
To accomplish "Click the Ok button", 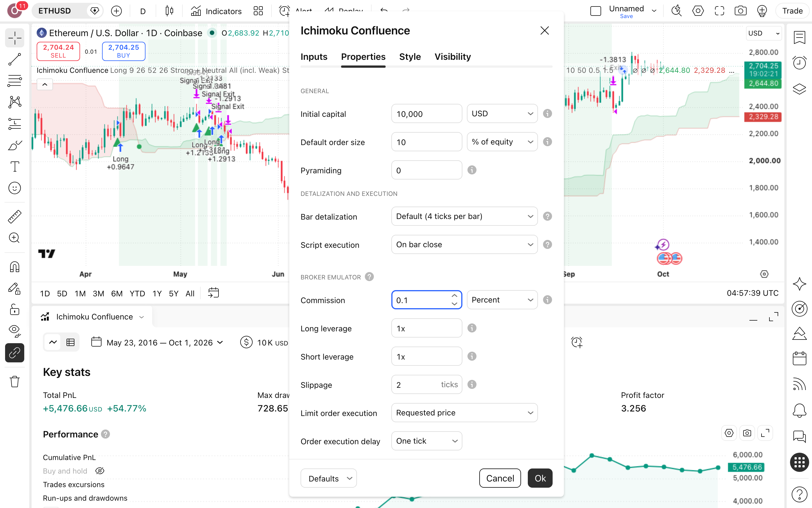I will point(540,478).
